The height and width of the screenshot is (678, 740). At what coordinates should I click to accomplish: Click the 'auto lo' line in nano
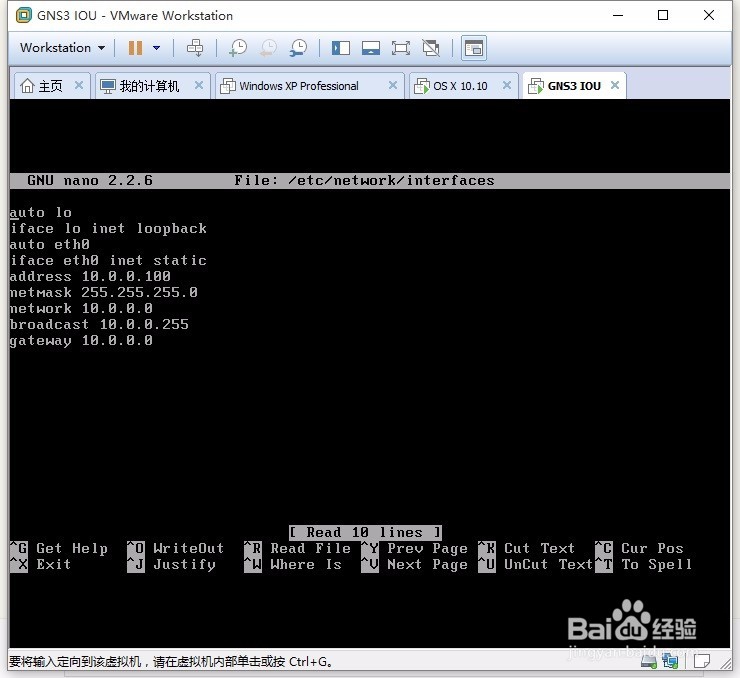(x=41, y=212)
